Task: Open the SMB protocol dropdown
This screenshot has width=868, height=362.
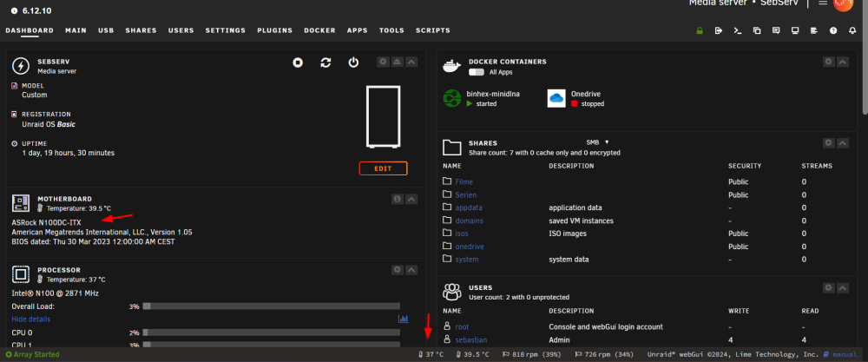Action: [597, 142]
